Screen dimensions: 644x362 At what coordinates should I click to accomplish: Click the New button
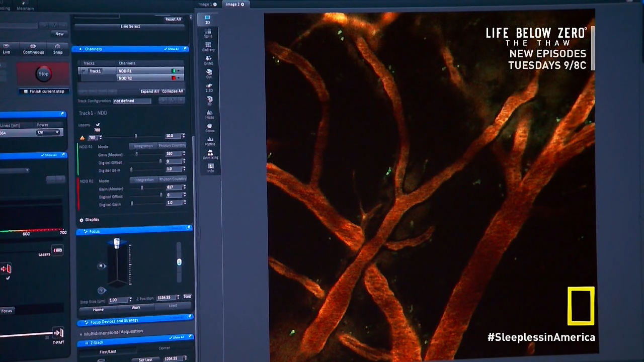pyautogui.click(x=59, y=34)
